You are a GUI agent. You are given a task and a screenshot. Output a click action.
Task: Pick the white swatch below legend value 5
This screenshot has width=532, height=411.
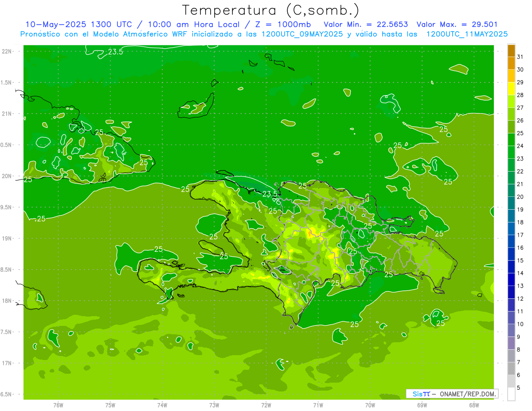click(511, 394)
